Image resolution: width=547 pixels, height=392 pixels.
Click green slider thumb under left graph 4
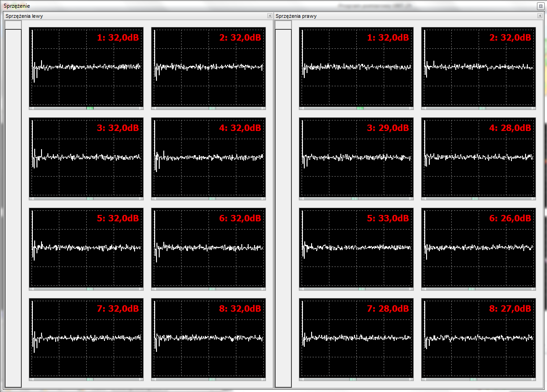click(212, 199)
